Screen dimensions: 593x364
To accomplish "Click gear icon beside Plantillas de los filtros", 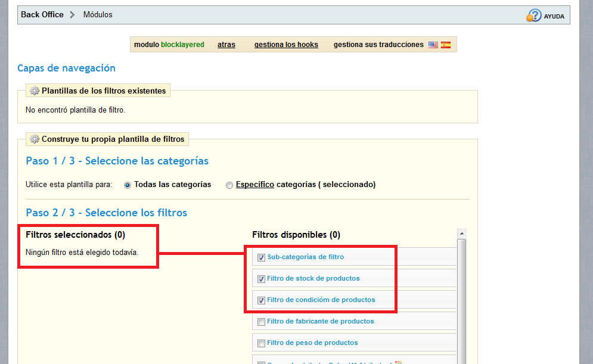I will pyautogui.click(x=35, y=91).
